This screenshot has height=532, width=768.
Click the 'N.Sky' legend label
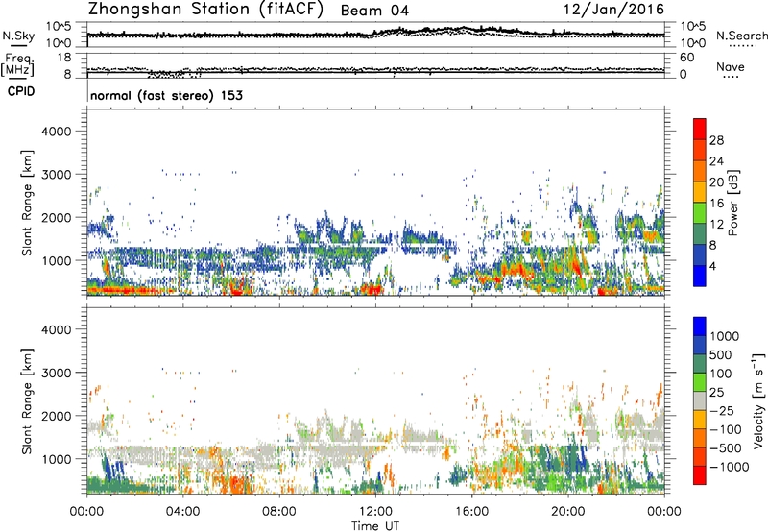coord(18,36)
